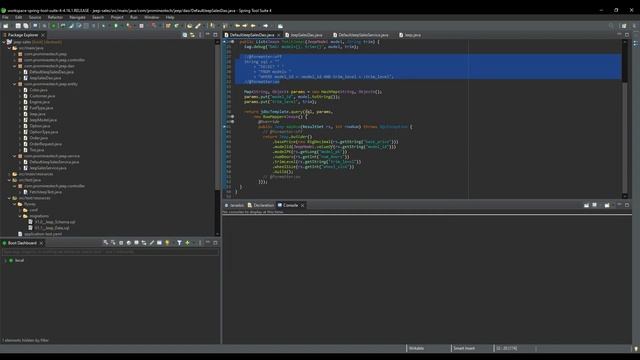Click the light bulb icon in Boot Dashboard
This screenshot has width=640, height=360.
[x=167, y=243]
